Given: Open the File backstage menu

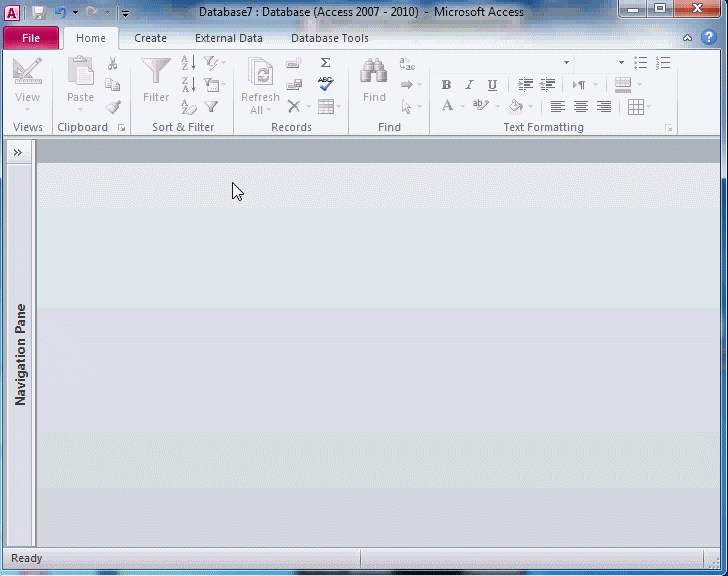Looking at the screenshot, I should click(x=31, y=38).
